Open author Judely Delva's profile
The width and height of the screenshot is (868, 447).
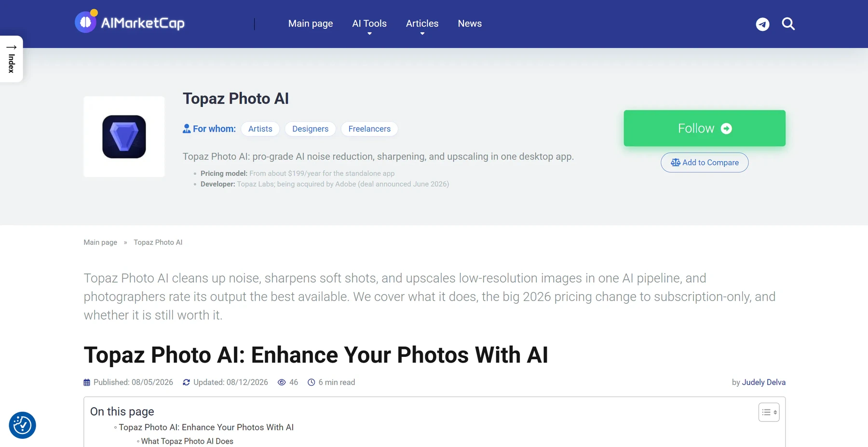[x=763, y=382]
